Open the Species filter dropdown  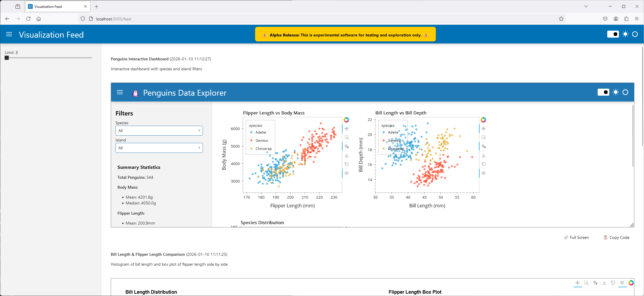(159, 131)
